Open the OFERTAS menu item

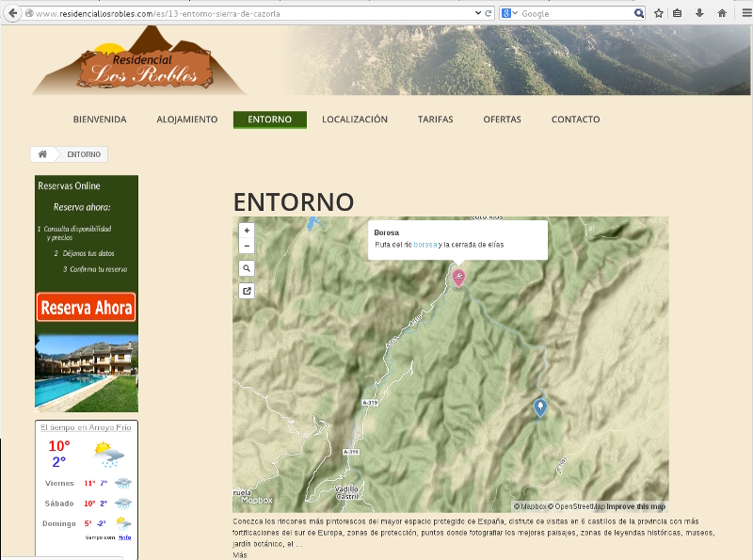[x=502, y=120]
